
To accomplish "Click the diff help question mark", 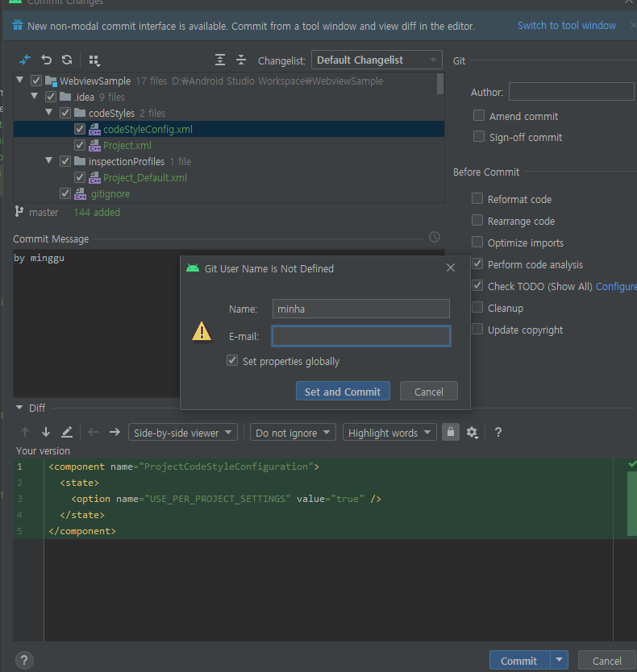I will coord(498,432).
